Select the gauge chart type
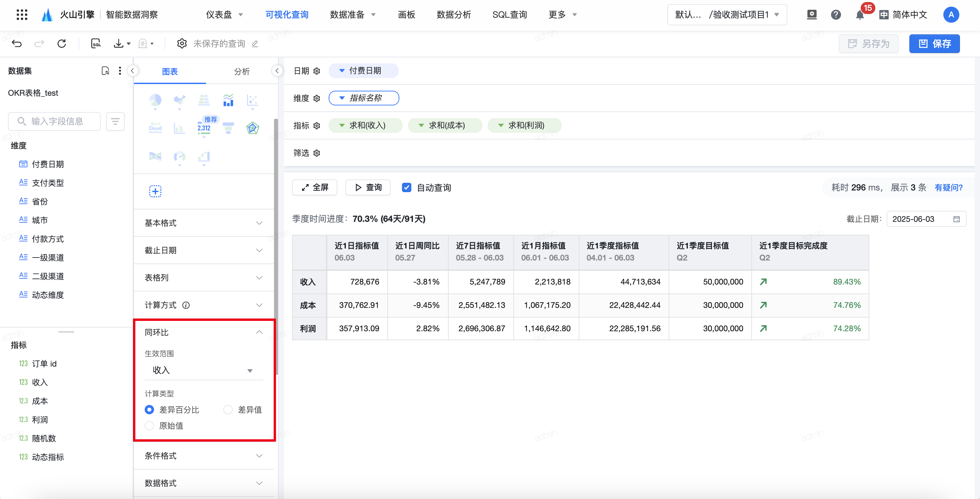Viewport: 980px width, 499px height. (x=179, y=156)
